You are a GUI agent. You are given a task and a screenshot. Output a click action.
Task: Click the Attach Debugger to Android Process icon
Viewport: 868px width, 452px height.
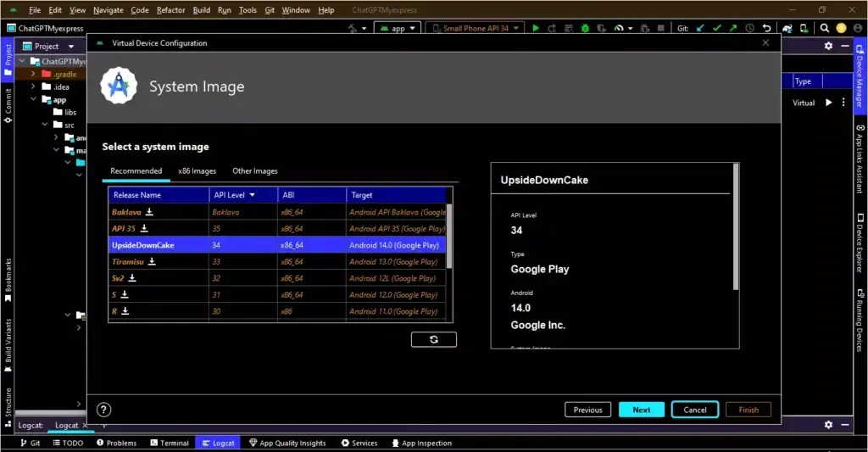pyautogui.click(x=644, y=28)
